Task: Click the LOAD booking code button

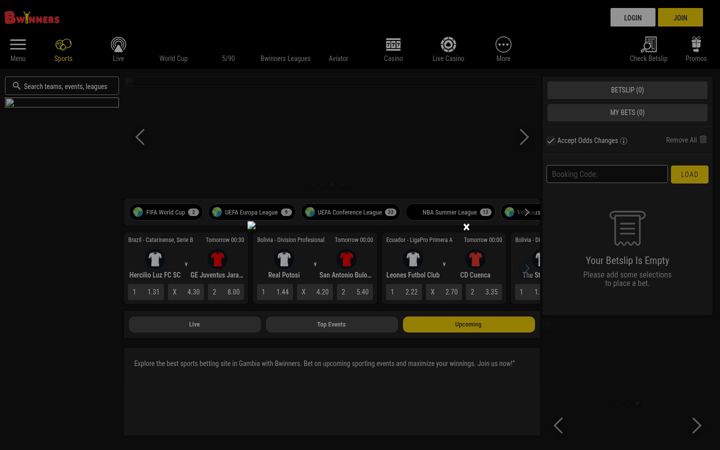Action: click(x=689, y=174)
